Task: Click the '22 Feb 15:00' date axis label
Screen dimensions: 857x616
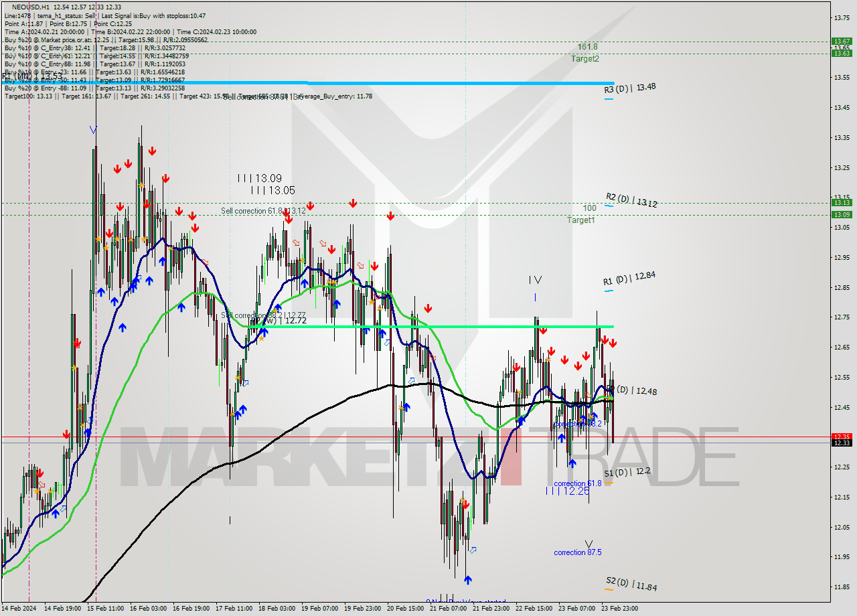Action: click(x=534, y=609)
